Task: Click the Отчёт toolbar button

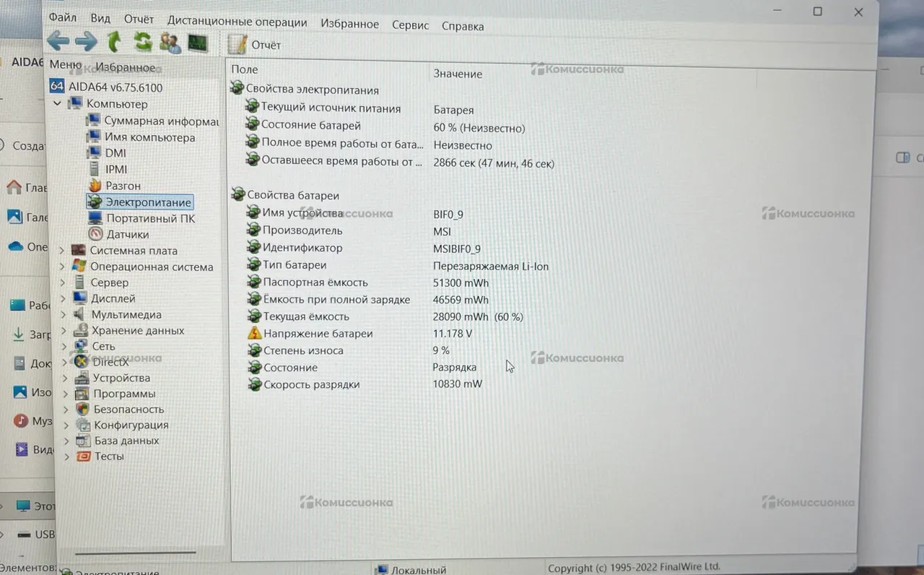Action: pos(255,45)
